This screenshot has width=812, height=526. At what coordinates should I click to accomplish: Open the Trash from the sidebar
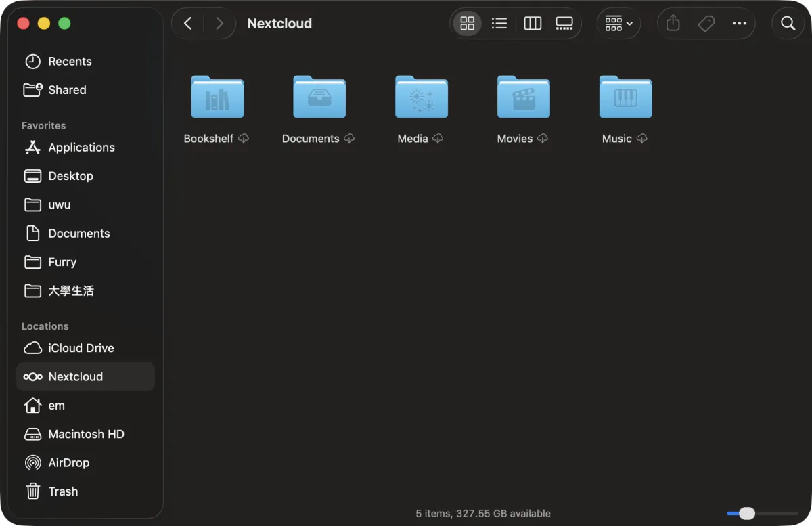click(64, 491)
